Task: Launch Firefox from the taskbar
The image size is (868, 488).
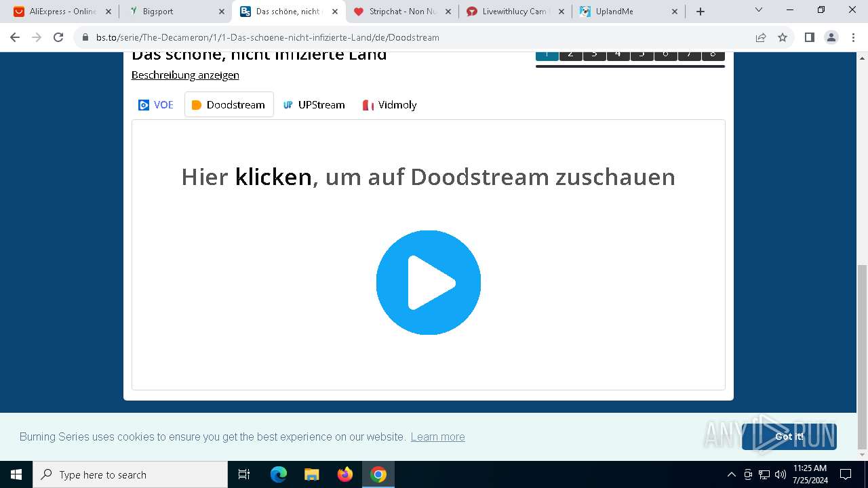Action: coord(344,474)
